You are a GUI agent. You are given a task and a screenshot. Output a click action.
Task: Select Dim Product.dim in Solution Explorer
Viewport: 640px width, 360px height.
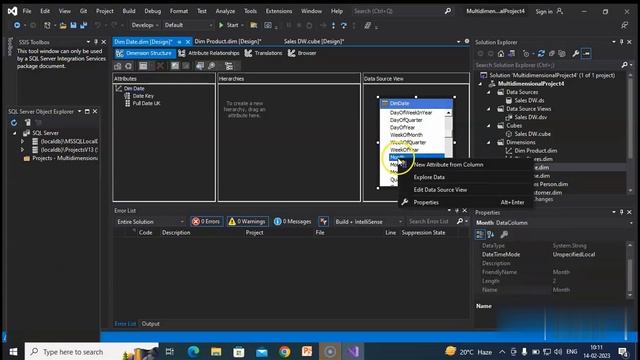tap(536, 151)
